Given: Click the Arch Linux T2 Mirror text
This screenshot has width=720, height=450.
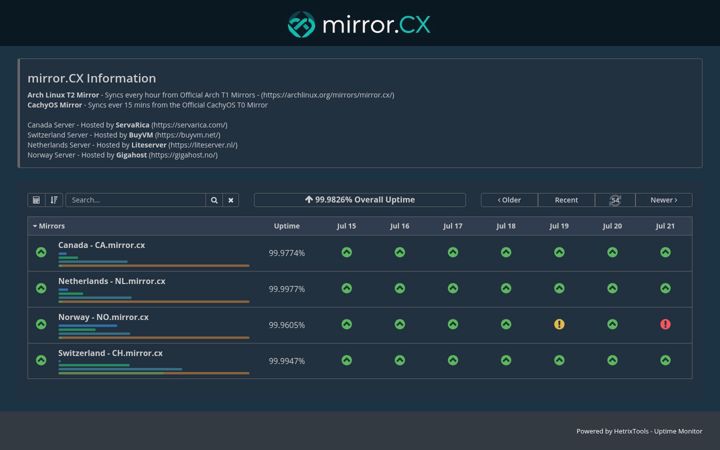Looking at the screenshot, I should [x=63, y=95].
